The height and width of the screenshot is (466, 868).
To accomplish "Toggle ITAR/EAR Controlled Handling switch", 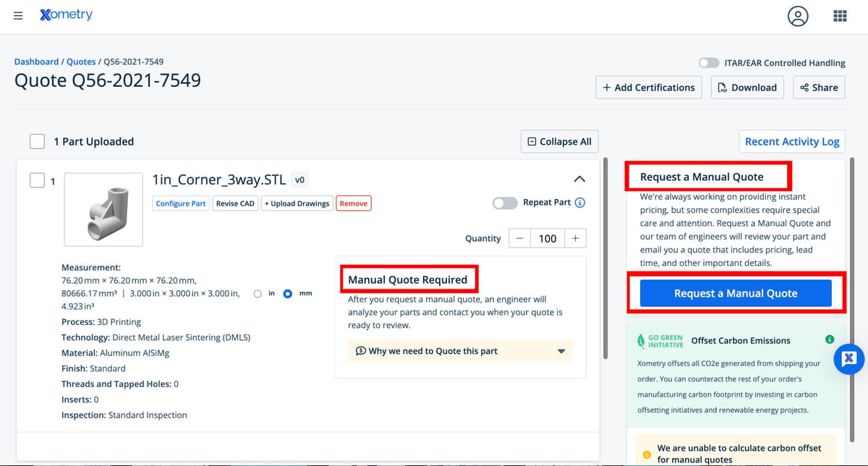I will click(x=709, y=63).
